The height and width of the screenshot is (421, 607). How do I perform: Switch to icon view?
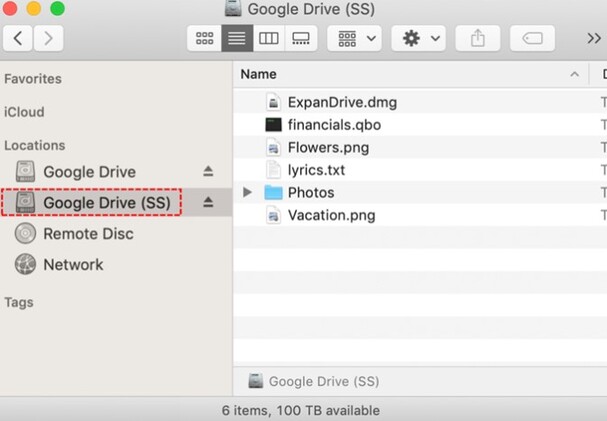pos(204,39)
